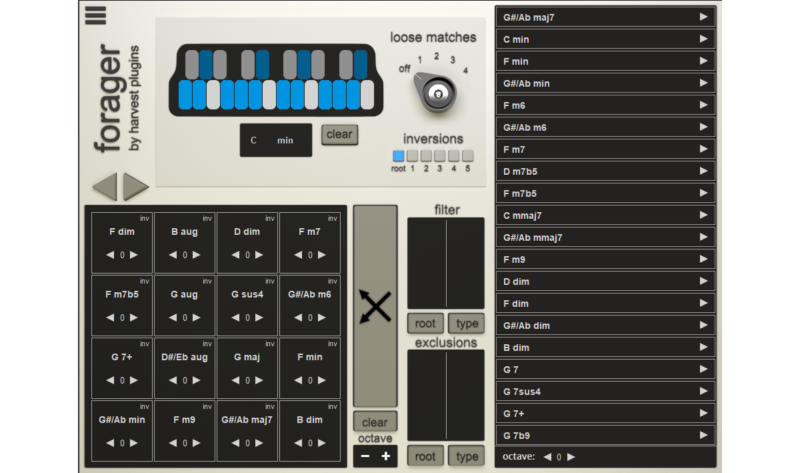
Task: Select inversion 3 box
Action: pyautogui.click(x=440, y=156)
